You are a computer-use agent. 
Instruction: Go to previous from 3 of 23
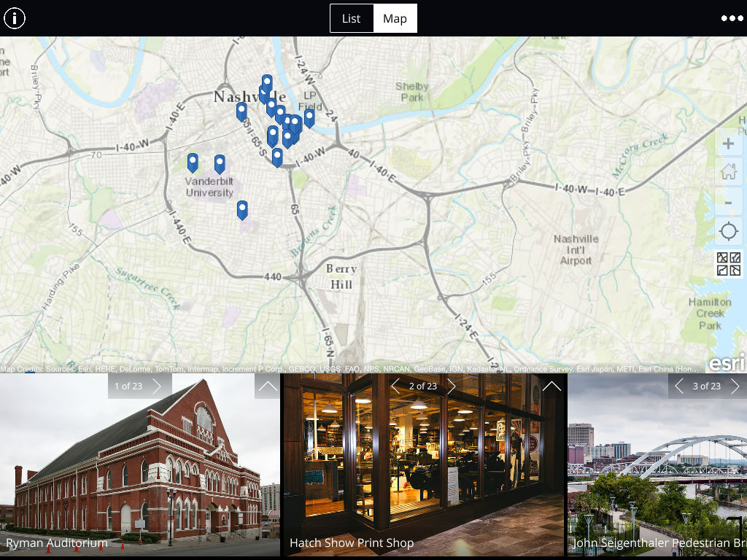679,386
